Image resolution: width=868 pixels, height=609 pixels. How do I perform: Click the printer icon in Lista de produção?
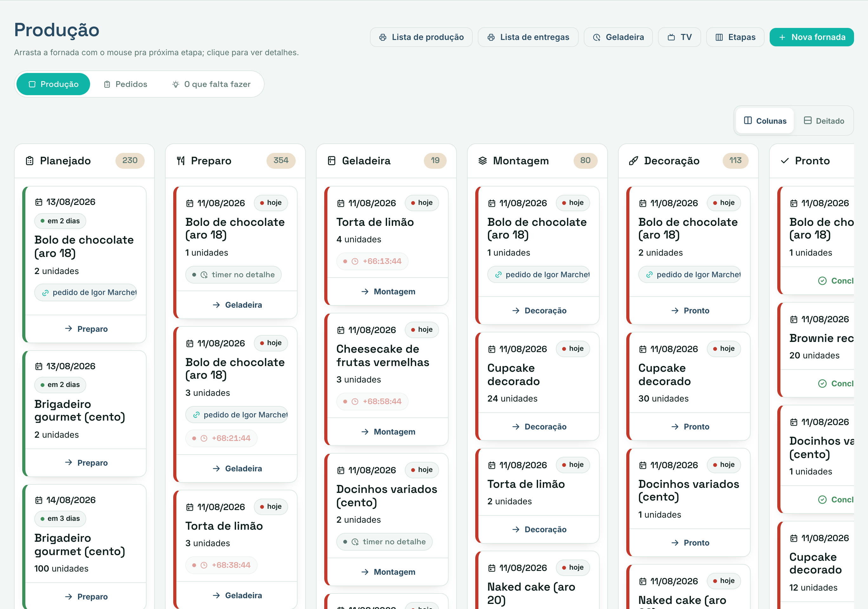click(x=383, y=37)
